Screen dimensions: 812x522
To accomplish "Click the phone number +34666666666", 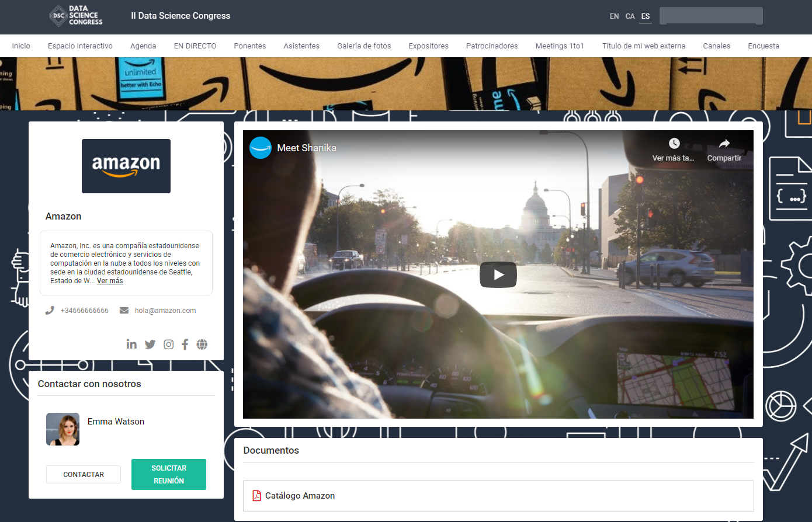I will [85, 311].
